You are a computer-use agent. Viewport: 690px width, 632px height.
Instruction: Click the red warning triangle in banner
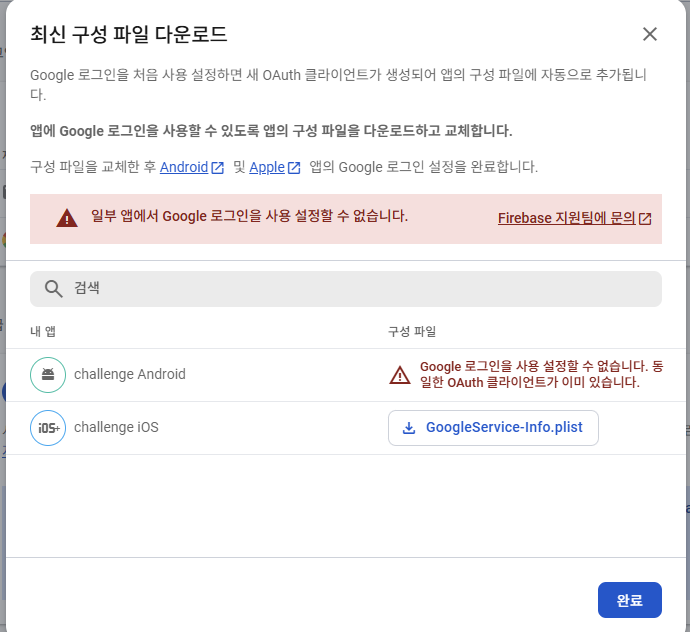67,218
